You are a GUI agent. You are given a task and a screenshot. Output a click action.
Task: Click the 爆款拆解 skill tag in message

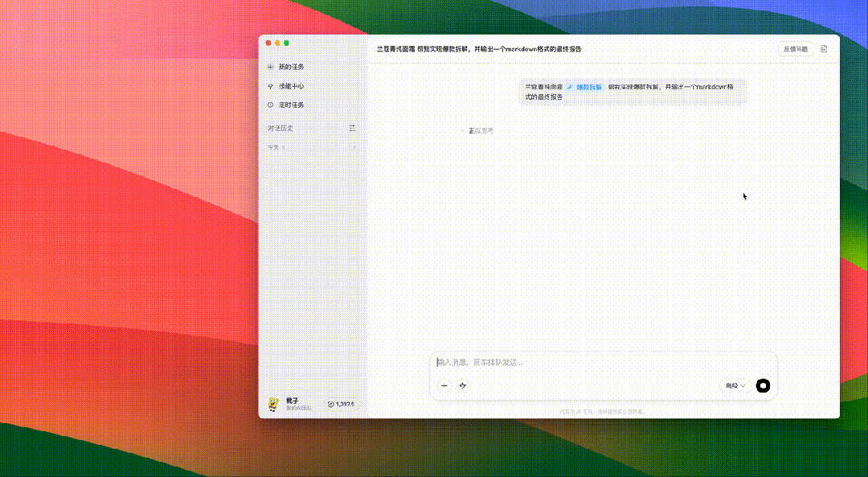click(x=584, y=87)
